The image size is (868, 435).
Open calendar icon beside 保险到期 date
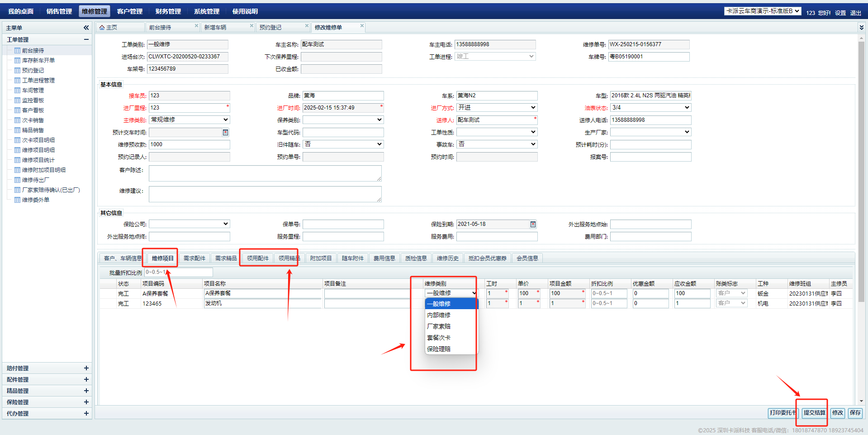click(x=533, y=224)
